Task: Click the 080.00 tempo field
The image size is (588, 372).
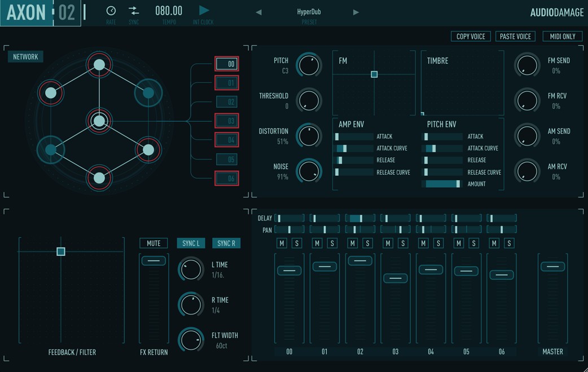Action: tap(169, 11)
